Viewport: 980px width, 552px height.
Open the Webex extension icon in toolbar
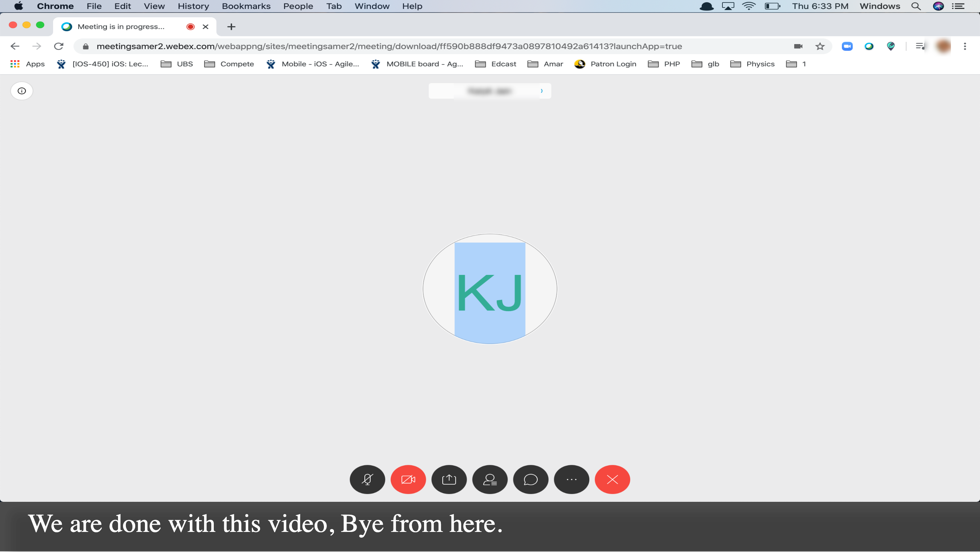tap(869, 46)
